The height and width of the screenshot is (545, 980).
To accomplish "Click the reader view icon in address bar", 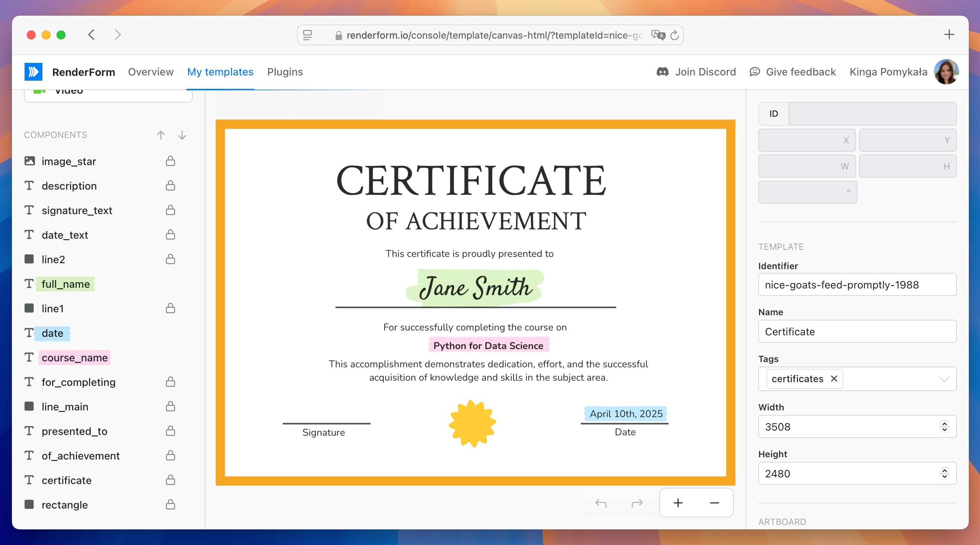I will click(307, 35).
